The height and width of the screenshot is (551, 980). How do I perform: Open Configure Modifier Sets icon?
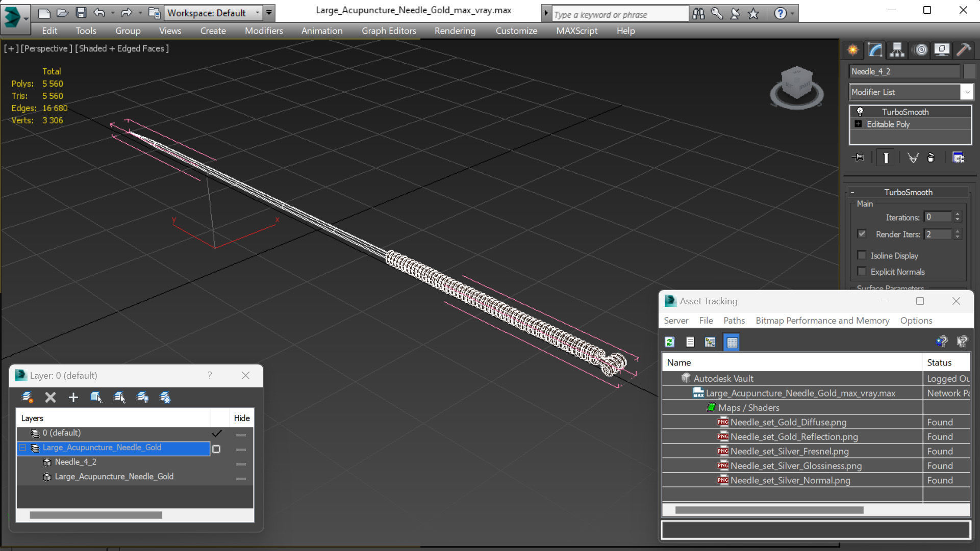pos(959,158)
